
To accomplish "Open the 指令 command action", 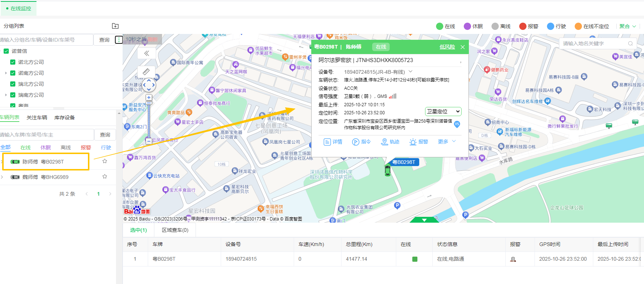I will click(361, 142).
